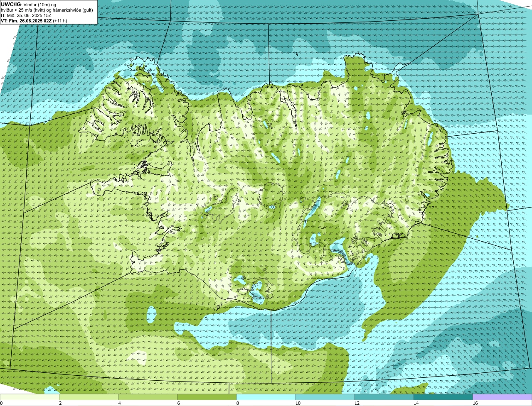Click the legend scale label '16'
The height and width of the screenshot is (406, 532).
[475, 403]
